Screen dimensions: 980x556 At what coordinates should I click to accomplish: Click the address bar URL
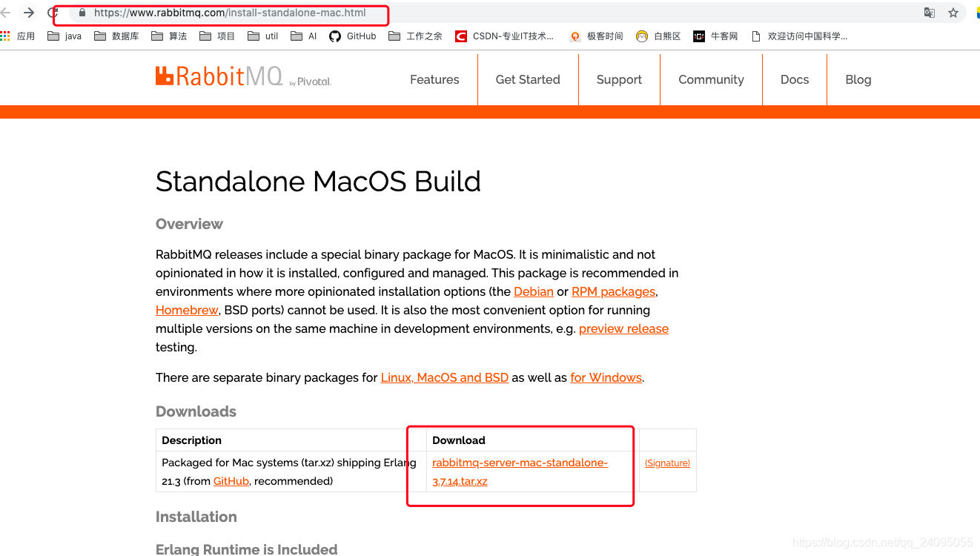[230, 13]
